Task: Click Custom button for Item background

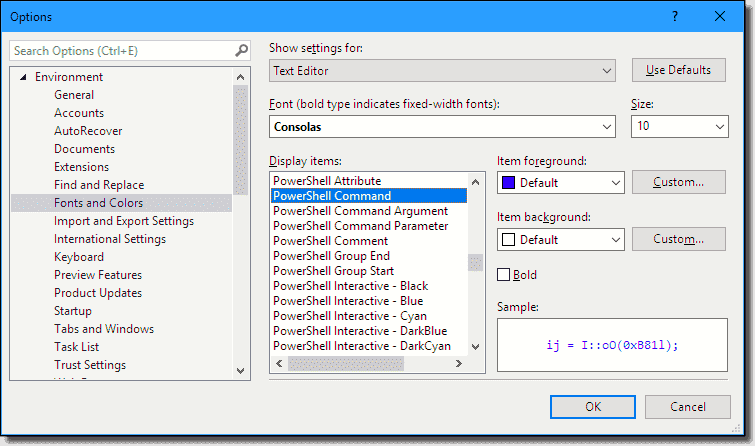Action: pos(678,239)
